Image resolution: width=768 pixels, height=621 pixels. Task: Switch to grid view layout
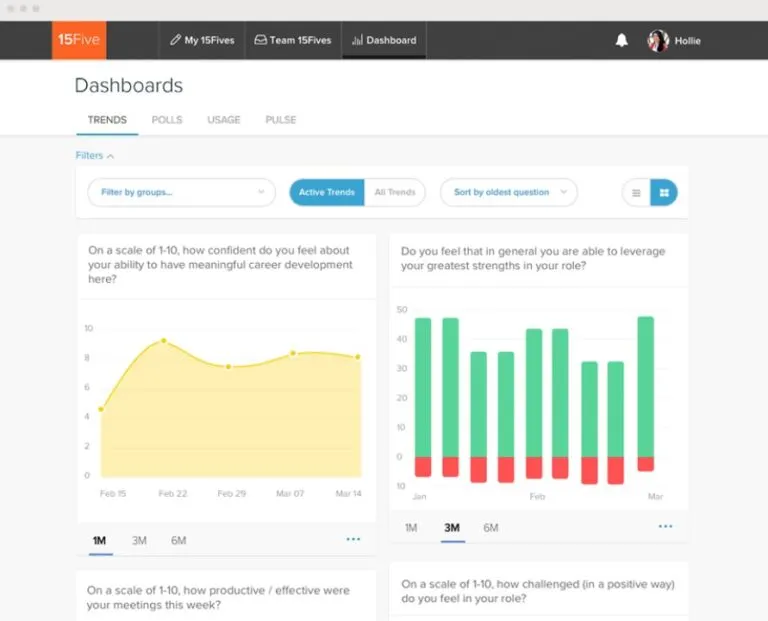[663, 193]
